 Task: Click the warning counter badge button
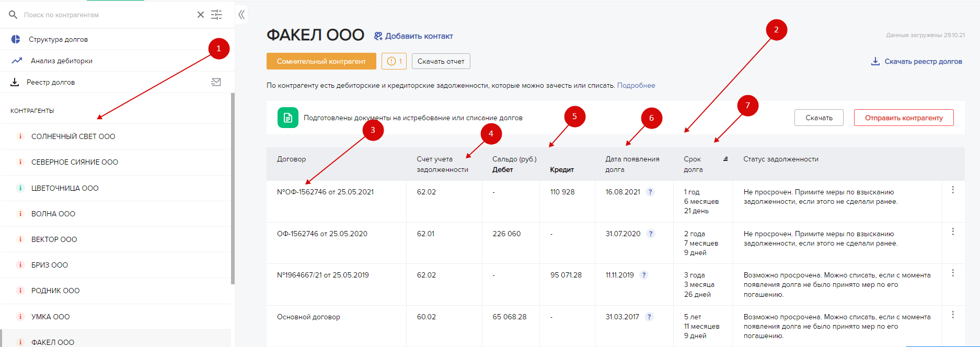(394, 61)
